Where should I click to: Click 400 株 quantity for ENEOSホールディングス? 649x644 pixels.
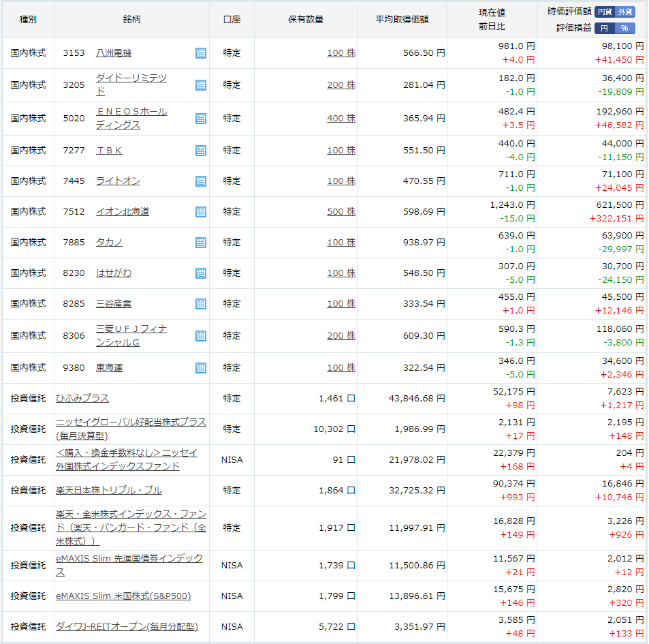[x=341, y=119]
